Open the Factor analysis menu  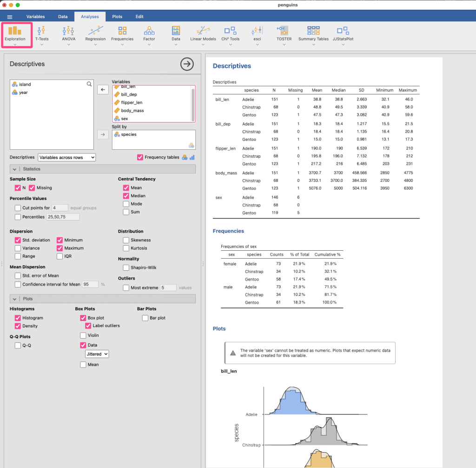(x=149, y=34)
